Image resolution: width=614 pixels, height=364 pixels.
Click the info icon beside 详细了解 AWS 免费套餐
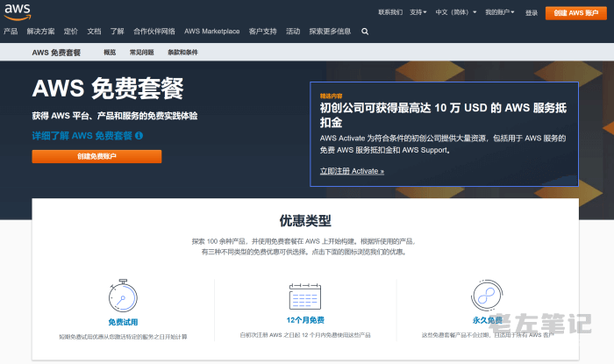coord(139,135)
